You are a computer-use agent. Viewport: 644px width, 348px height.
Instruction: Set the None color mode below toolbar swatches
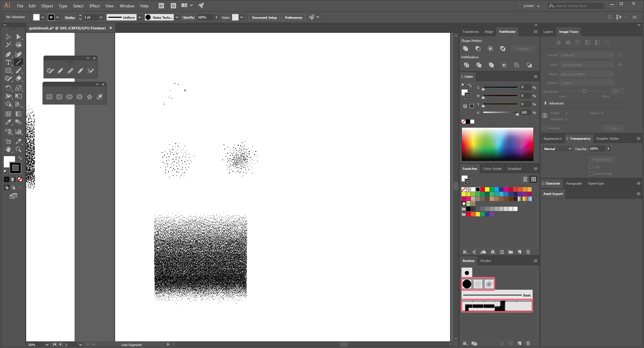coord(20,179)
